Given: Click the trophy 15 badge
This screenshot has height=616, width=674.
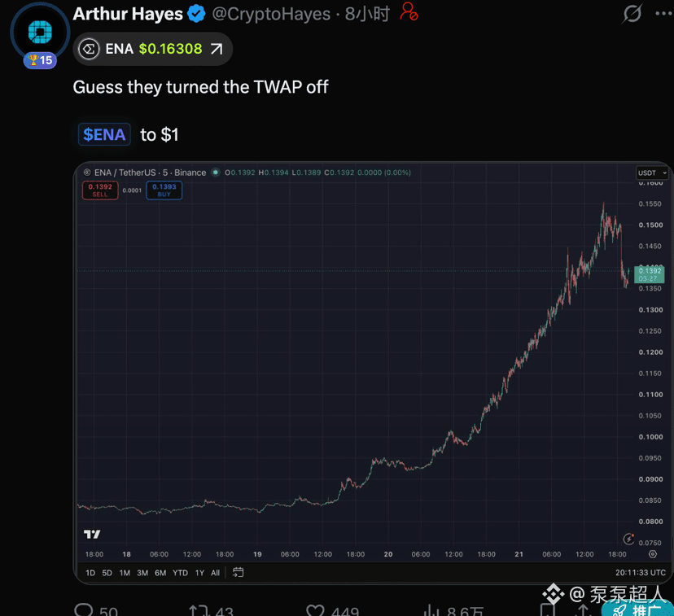Looking at the screenshot, I should point(40,60).
